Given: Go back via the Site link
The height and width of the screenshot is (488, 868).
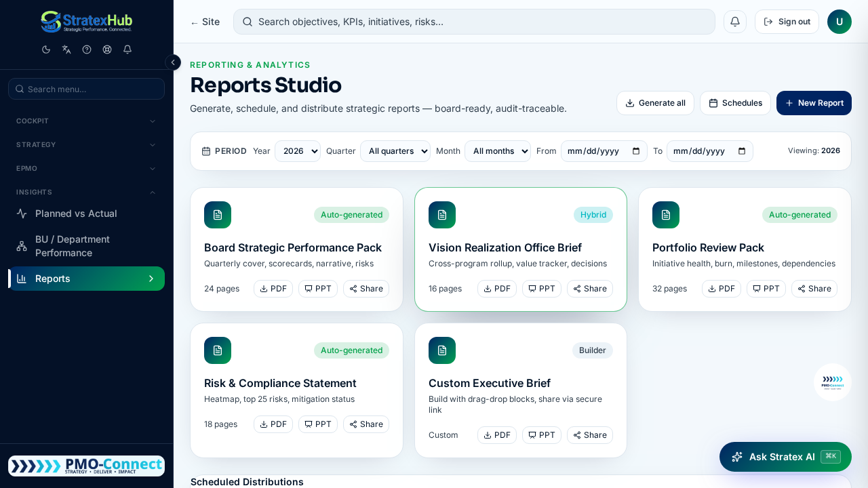Looking at the screenshot, I should (x=205, y=22).
